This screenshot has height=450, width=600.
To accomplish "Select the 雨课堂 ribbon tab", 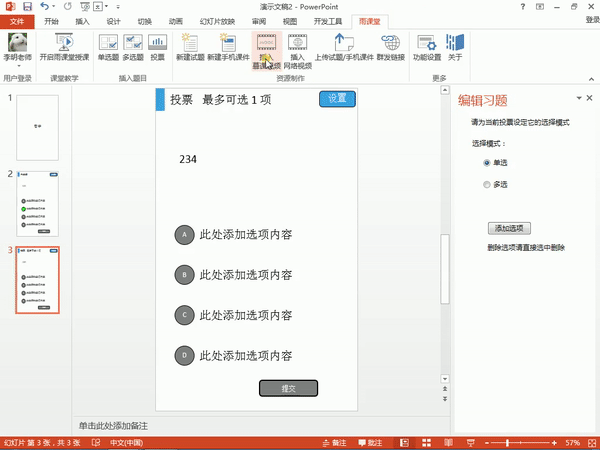I will click(x=370, y=21).
